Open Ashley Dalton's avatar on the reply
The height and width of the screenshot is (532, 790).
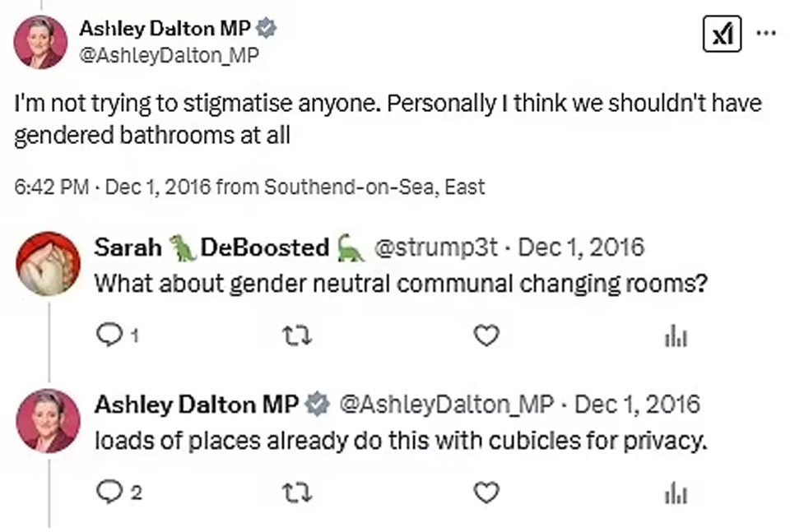point(49,421)
